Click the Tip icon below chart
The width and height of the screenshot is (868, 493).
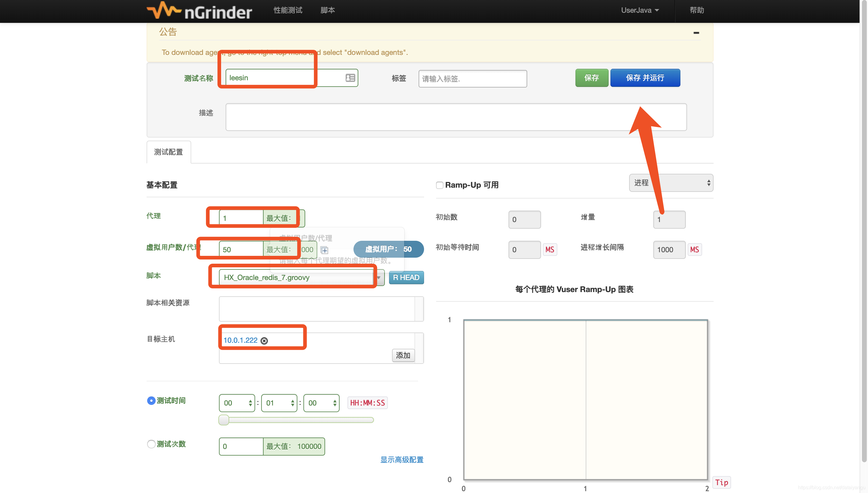[721, 482]
